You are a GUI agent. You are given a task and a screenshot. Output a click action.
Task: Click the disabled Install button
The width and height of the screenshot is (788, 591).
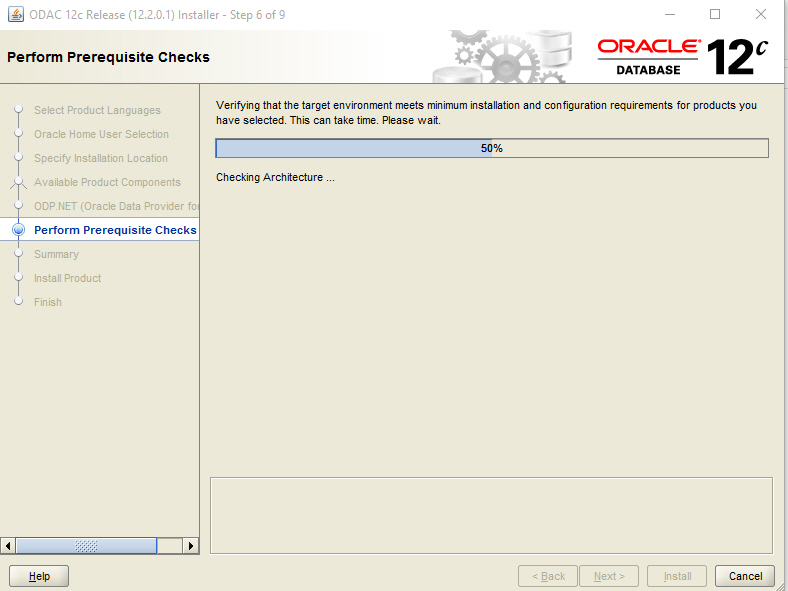tap(677, 576)
